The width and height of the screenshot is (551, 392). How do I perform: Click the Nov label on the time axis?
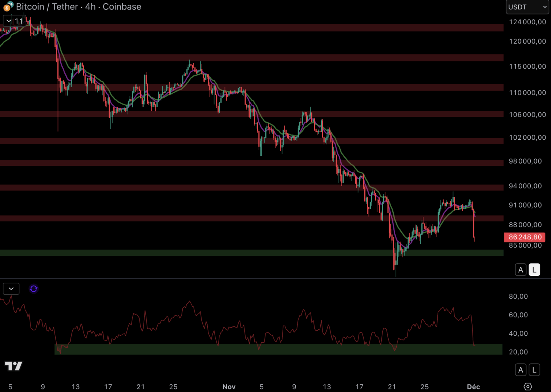click(229, 387)
